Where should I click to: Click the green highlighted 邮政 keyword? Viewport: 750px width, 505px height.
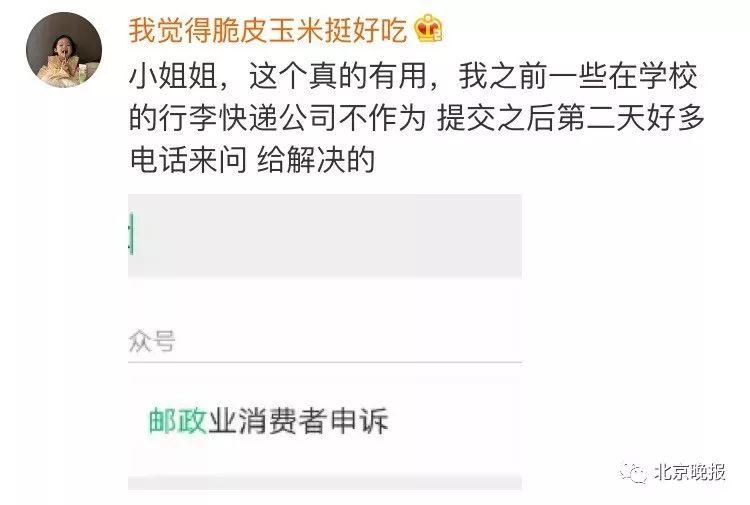pyautogui.click(x=177, y=421)
